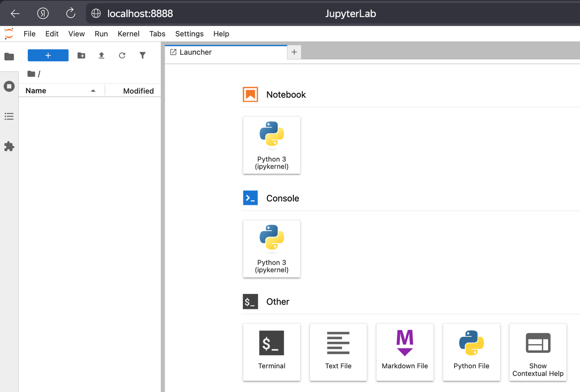Create a new Python File

pyautogui.click(x=472, y=352)
